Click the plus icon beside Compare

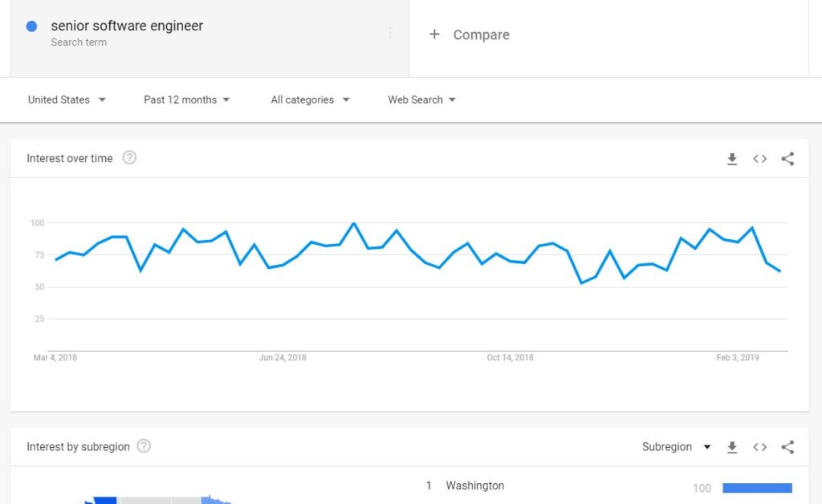click(x=434, y=34)
